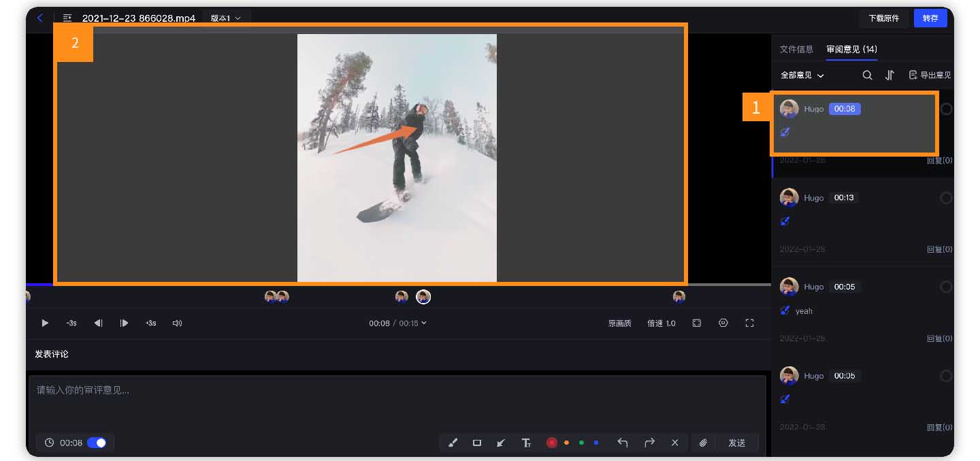Select the rectangle annotation tool
Viewport: 980px width, 461px height.
(x=477, y=443)
